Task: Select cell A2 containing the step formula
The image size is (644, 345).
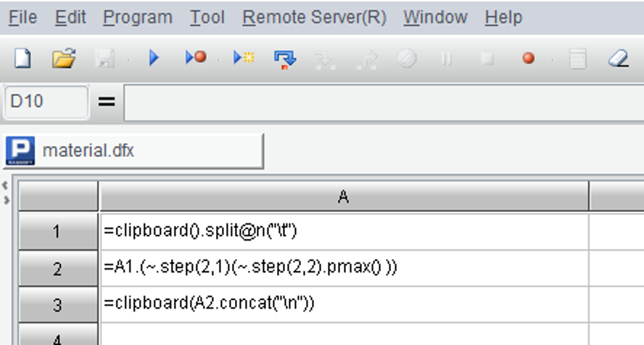Action: [x=343, y=267]
